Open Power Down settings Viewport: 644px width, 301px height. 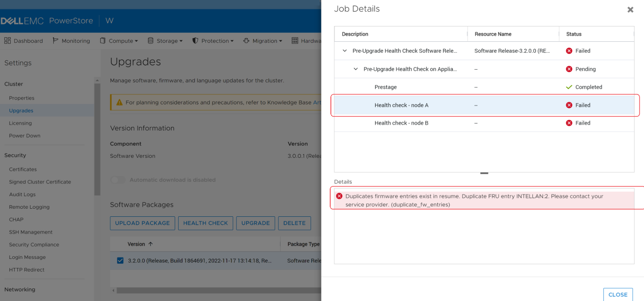point(25,136)
